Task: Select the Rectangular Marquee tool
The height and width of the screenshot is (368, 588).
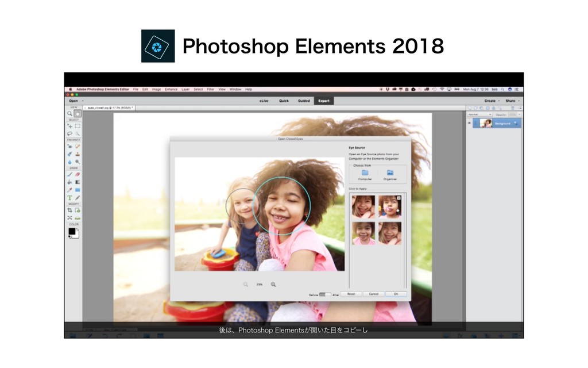Action: coord(78,126)
